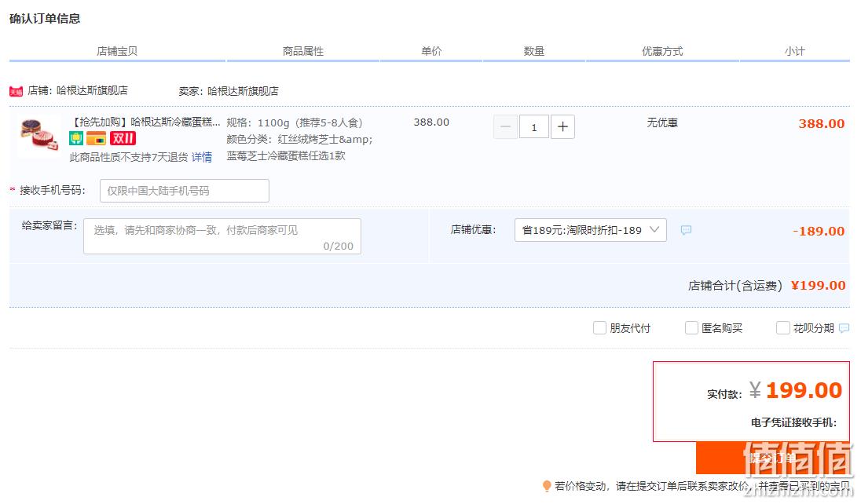861x504 pixels.
Task: Click the 优惠方式 column header
Action: [662, 51]
